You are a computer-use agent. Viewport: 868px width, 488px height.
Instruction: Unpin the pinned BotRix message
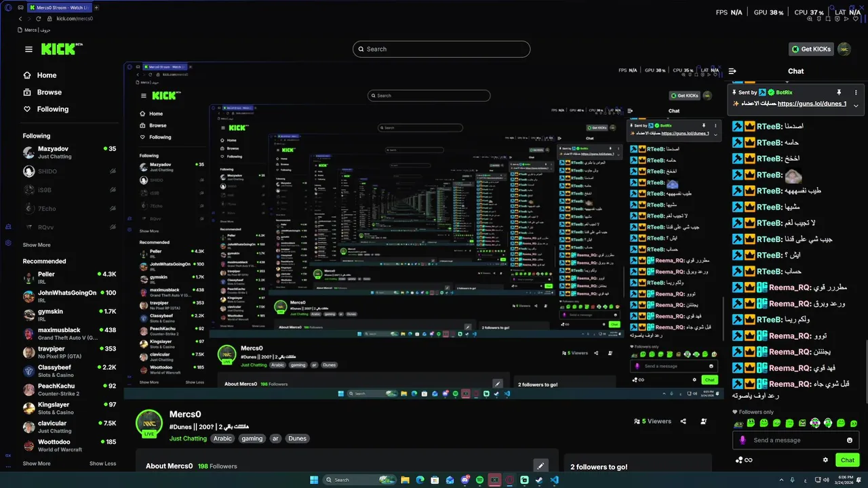coord(839,92)
